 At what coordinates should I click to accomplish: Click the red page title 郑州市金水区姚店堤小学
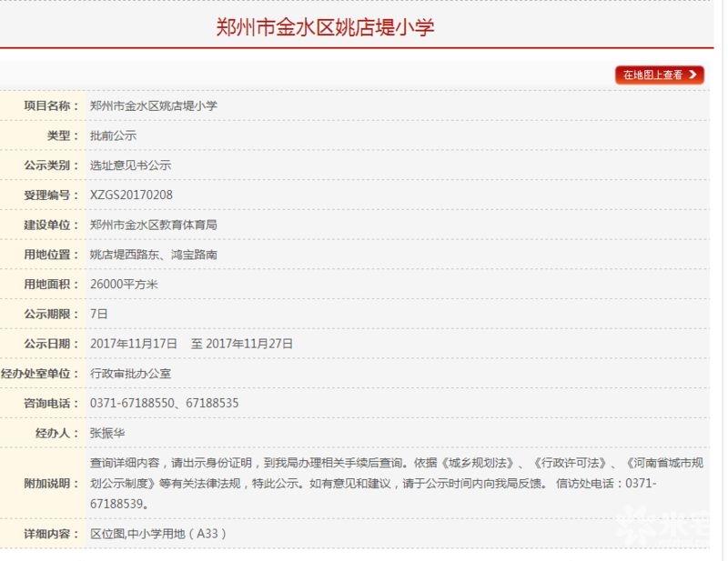(x=325, y=27)
